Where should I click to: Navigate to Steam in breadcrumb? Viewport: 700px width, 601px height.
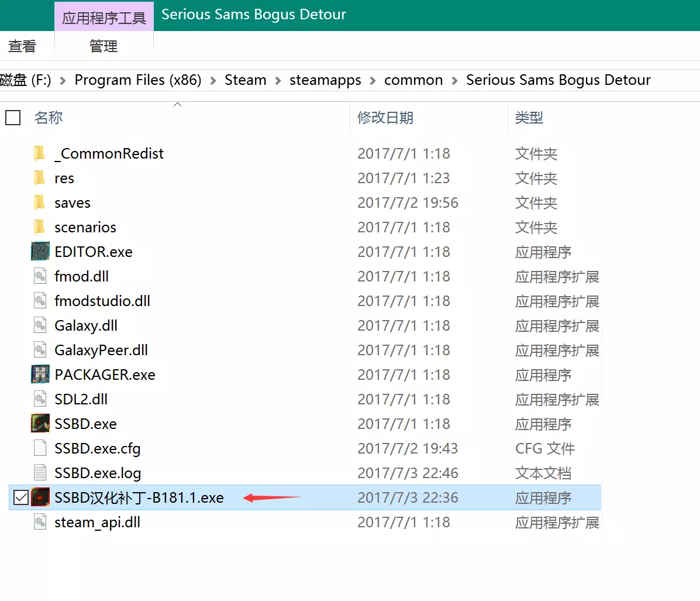tap(245, 80)
